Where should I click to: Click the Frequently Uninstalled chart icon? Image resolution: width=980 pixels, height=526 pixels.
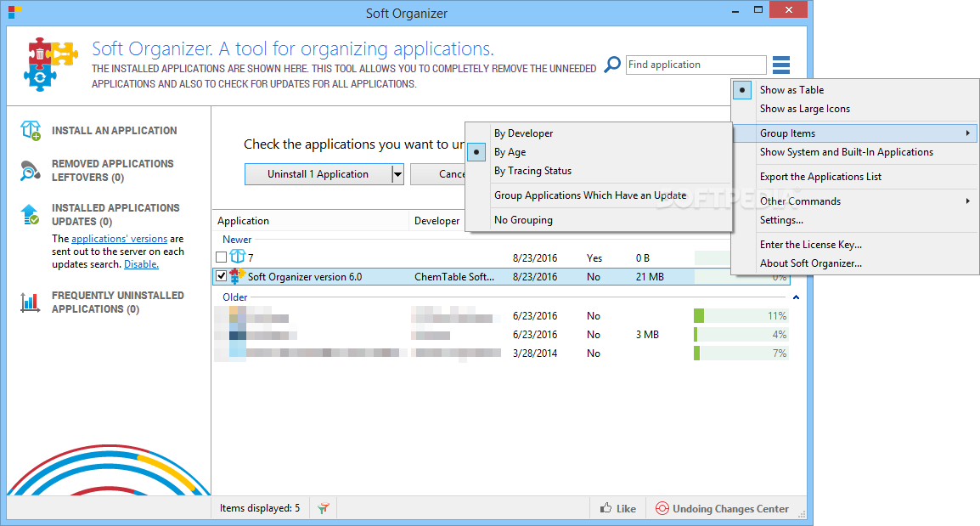click(30, 303)
